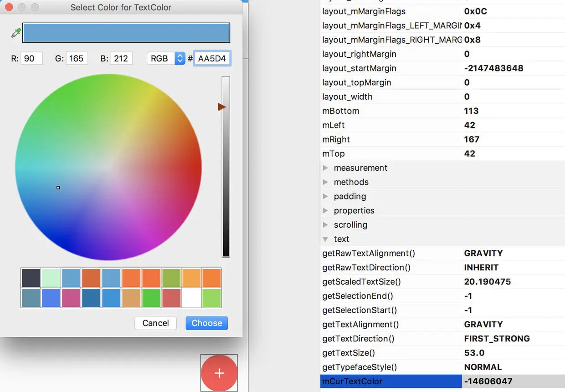565x392 pixels.
Task: Click the R value input field
Action: [x=32, y=58]
